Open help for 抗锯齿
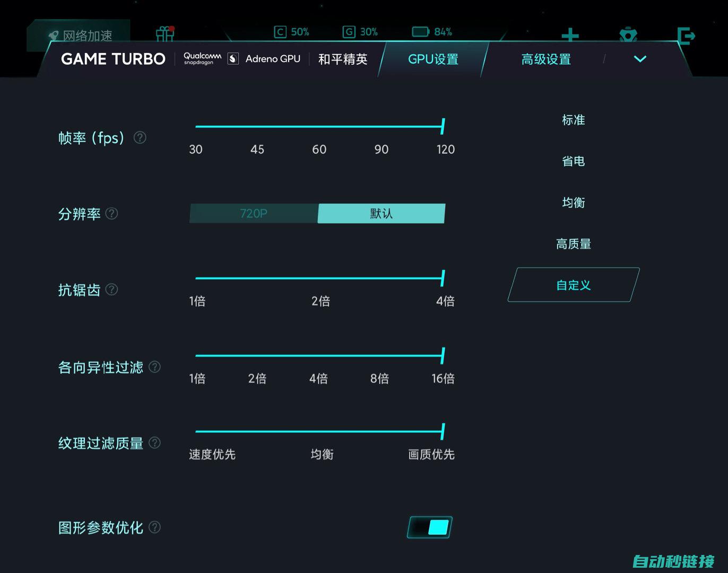This screenshot has width=728, height=573. (x=111, y=290)
